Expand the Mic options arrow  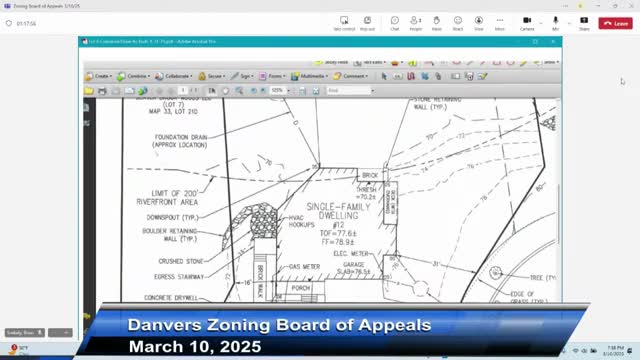point(569,23)
